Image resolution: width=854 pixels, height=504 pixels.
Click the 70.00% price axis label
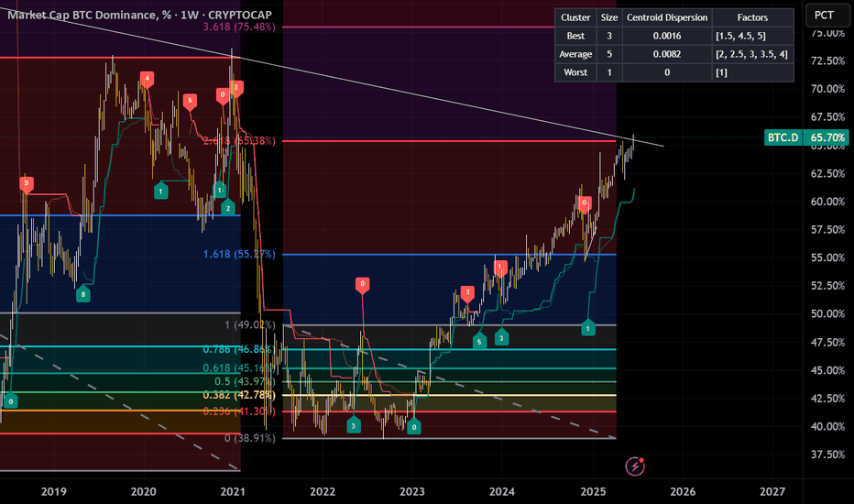(827, 88)
